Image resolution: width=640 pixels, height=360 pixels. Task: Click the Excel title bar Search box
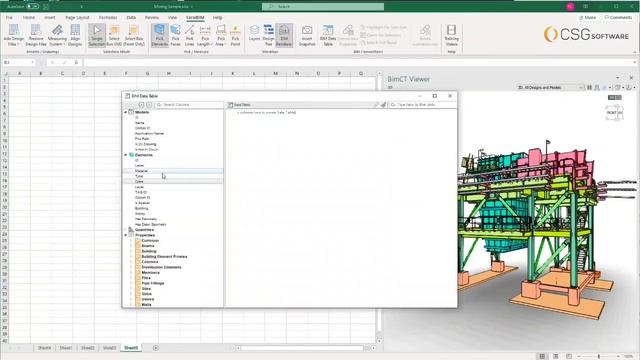[322, 7]
